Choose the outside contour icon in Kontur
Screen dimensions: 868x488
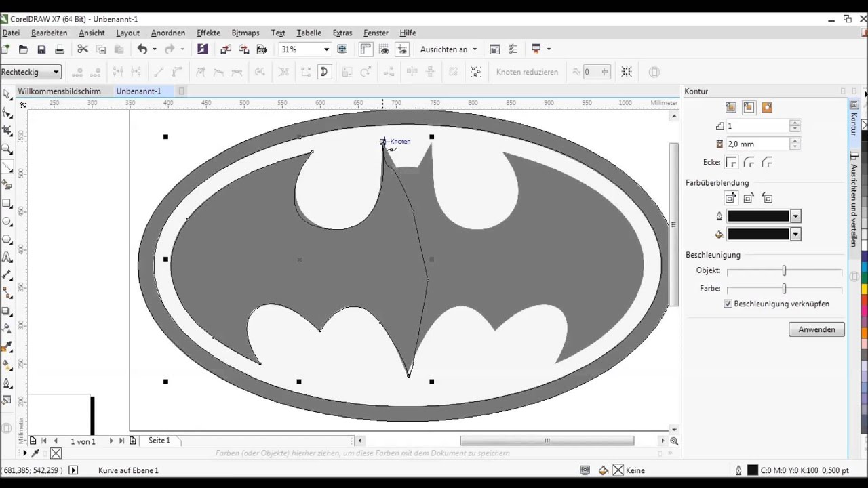[767, 108]
